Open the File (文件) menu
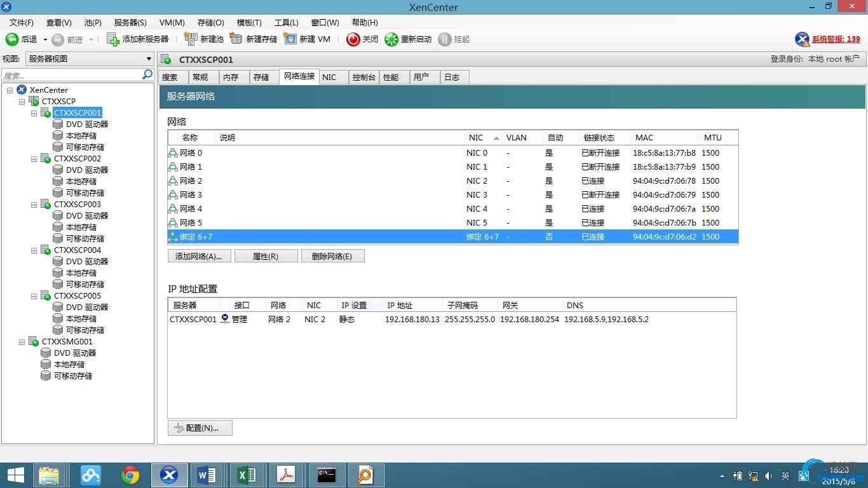The image size is (868, 488). (22, 23)
